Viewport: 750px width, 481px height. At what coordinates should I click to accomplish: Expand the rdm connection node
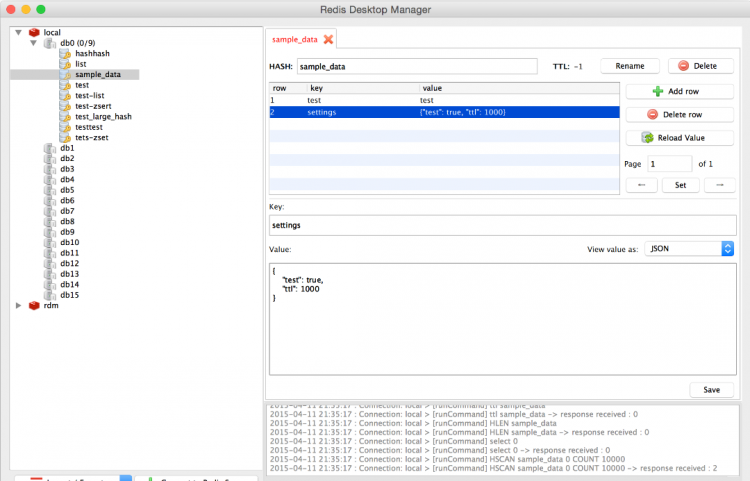[19, 306]
